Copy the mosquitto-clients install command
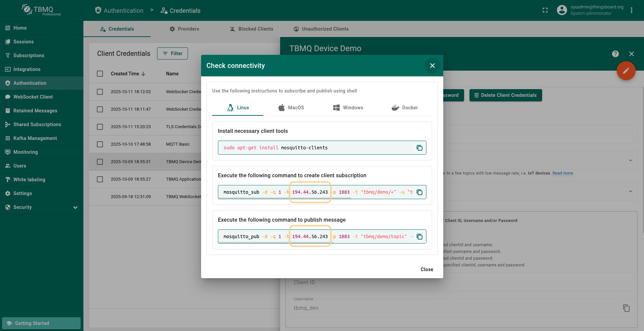Screen dimensions: 644x331 419,148
